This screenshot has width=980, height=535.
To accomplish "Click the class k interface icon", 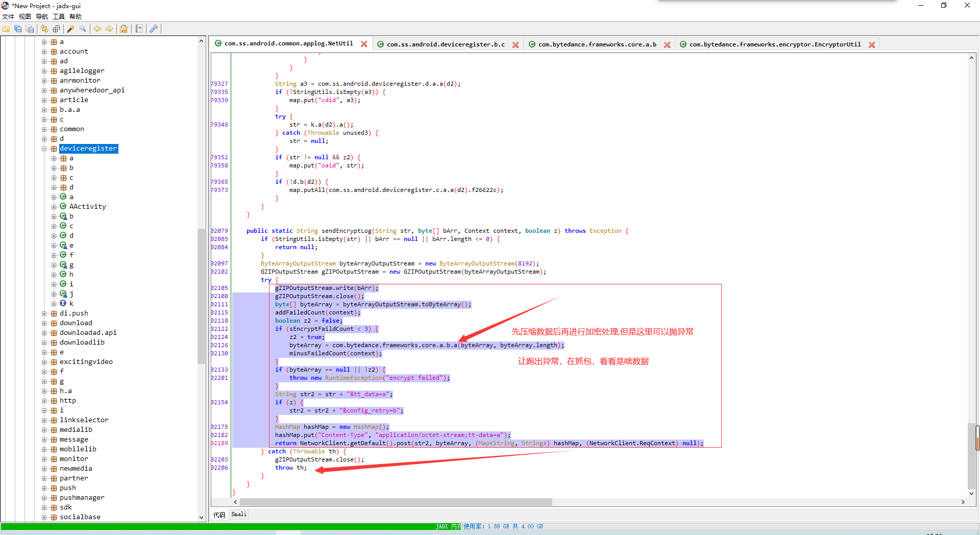I will click(x=63, y=303).
